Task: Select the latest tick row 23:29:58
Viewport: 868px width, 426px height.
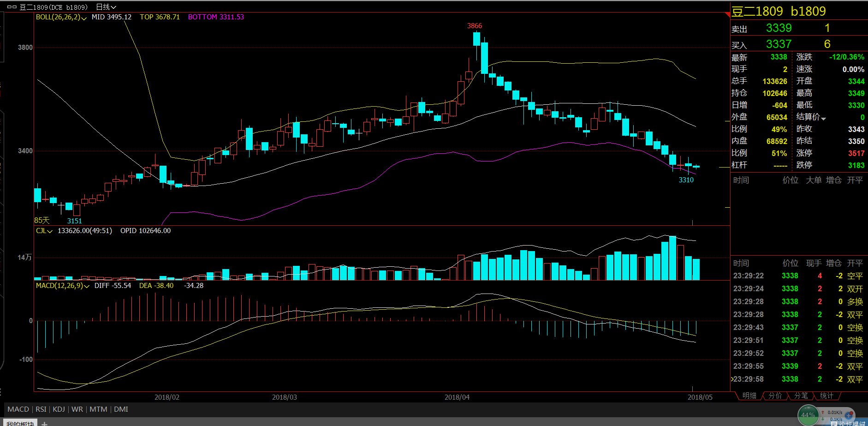Action: click(798, 379)
